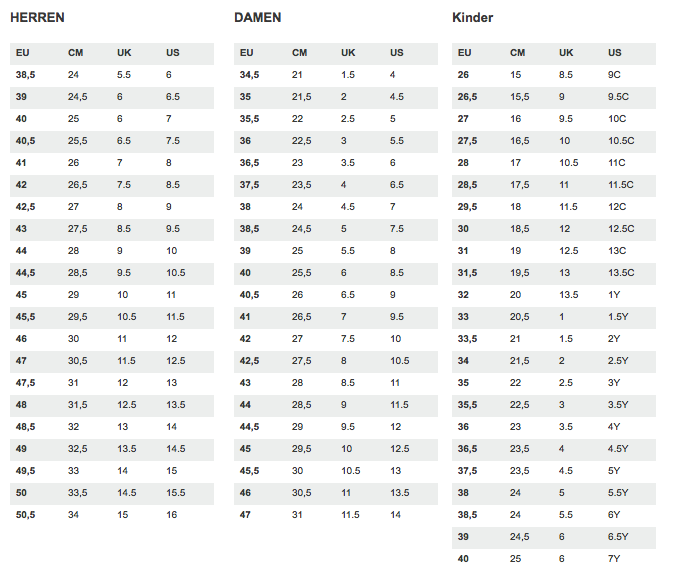The image size is (673, 582).
Task: Select DAMEN EU size 40,5 row
Action: pos(336,295)
